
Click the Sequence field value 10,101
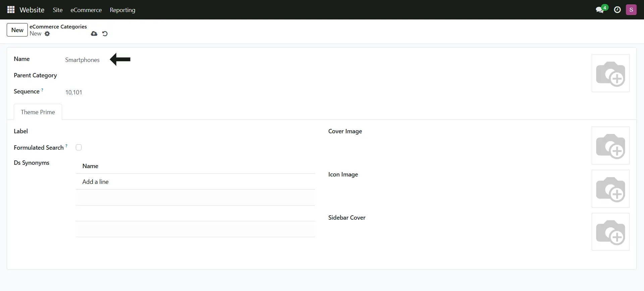point(74,92)
